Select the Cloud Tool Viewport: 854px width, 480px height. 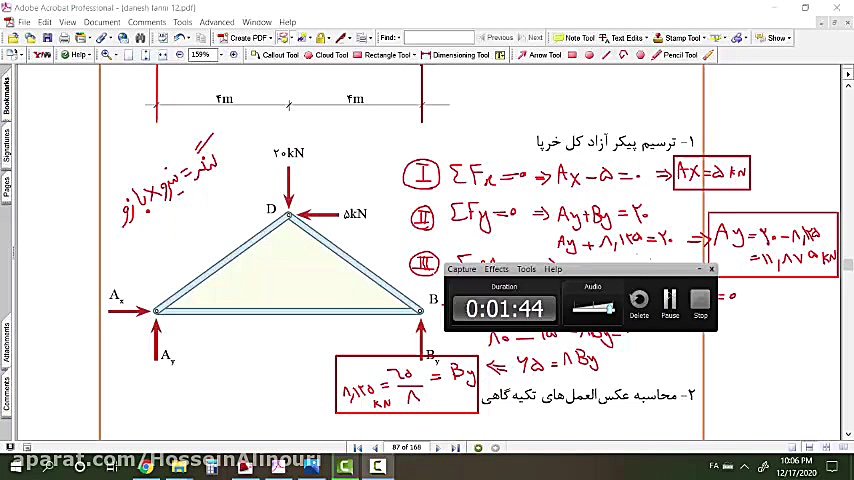tap(326, 55)
